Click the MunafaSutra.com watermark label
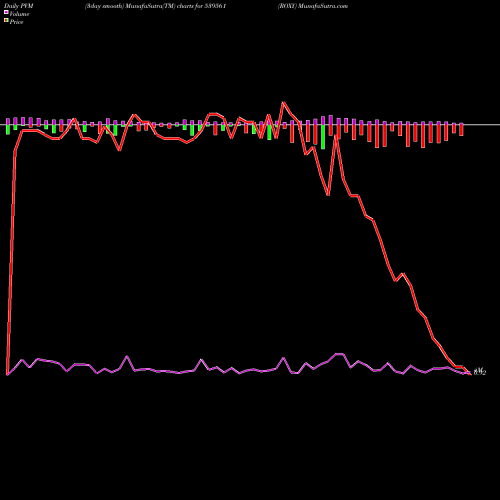The height and width of the screenshot is (500, 500). point(313,6)
